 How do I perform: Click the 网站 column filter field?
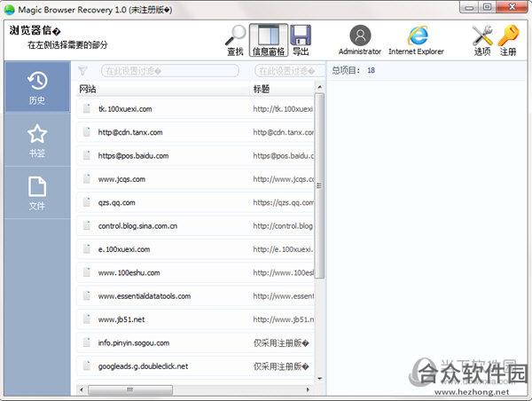click(x=170, y=71)
